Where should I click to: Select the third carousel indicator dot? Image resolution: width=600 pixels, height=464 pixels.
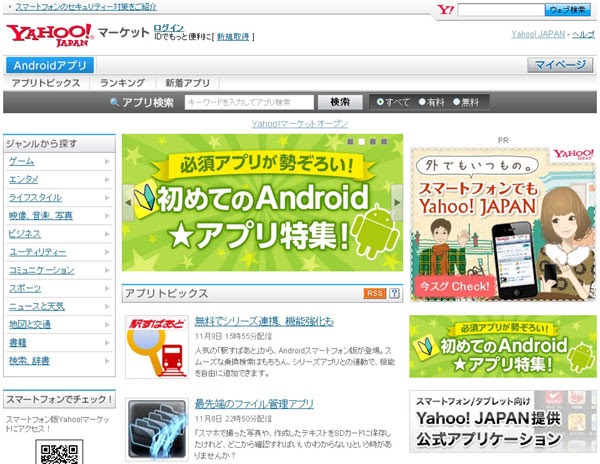point(373,142)
